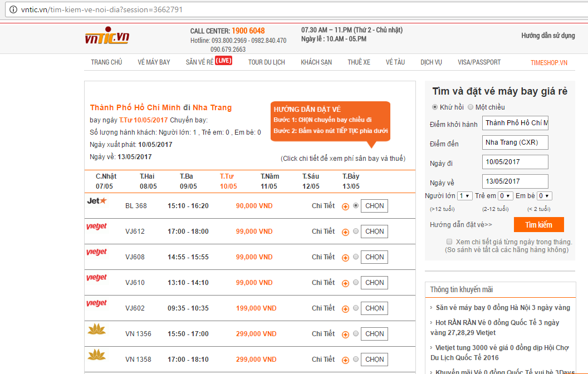Click the Vietjet logo on VJ610 row
This screenshot has width=588, height=374.
point(96,278)
